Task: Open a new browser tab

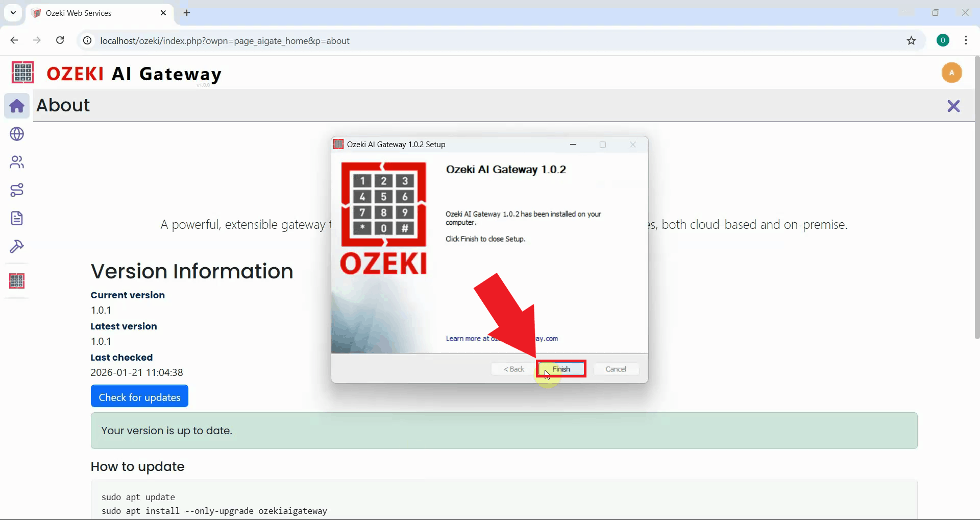Action: (x=187, y=13)
